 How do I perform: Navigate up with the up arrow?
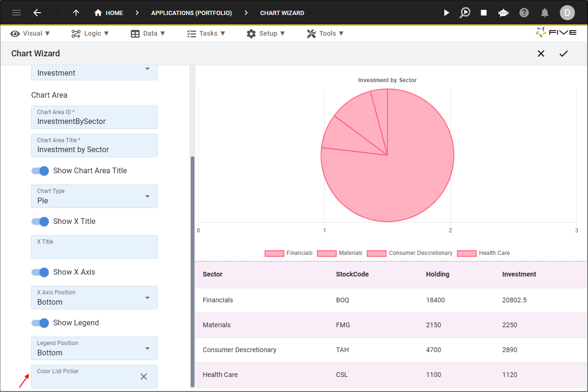(76, 13)
